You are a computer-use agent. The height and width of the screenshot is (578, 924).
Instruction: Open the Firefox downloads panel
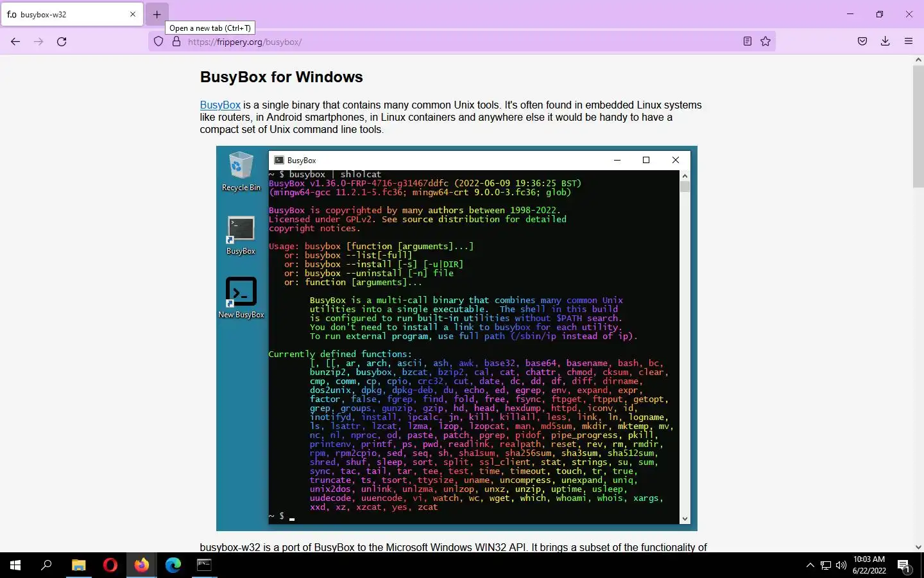point(886,42)
